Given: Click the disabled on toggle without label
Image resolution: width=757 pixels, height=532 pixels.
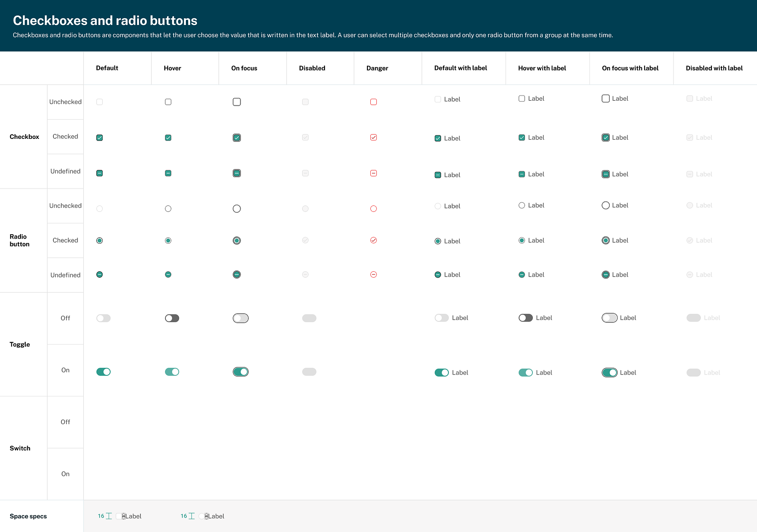Looking at the screenshot, I should point(309,372).
